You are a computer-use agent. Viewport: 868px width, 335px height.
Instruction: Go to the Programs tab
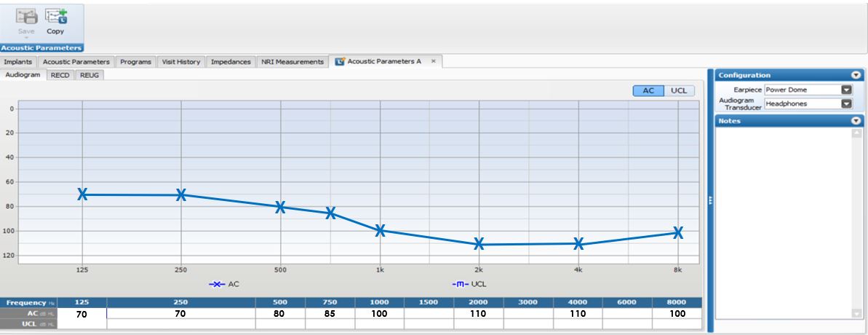pyautogui.click(x=135, y=62)
